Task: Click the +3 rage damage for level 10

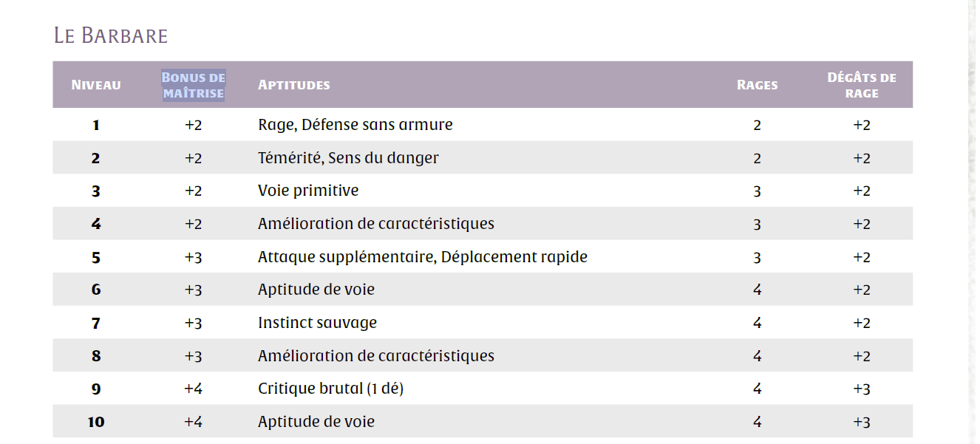Action: click(x=861, y=422)
